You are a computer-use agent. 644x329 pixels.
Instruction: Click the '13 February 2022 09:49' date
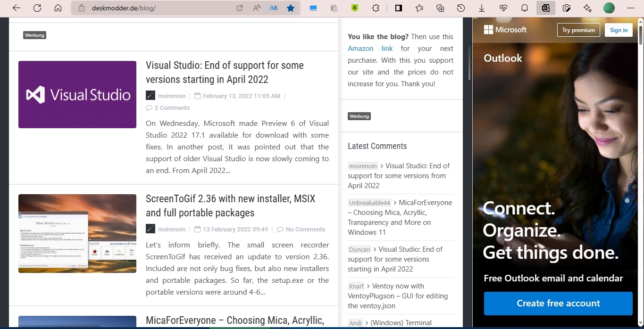point(235,229)
